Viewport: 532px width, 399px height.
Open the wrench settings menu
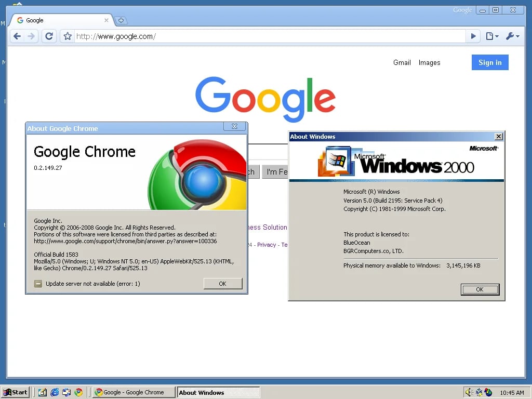click(x=512, y=36)
